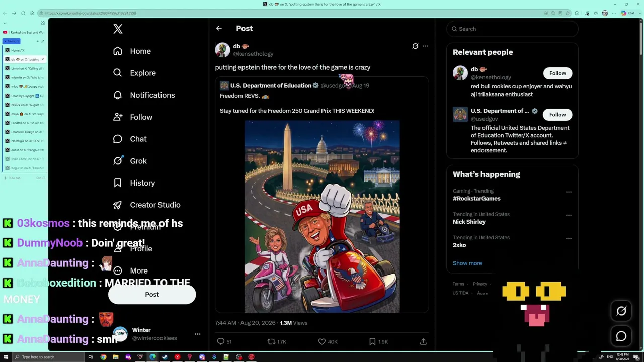
Task: Open Edge Settings and more menu
Action: [x=614, y=13]
